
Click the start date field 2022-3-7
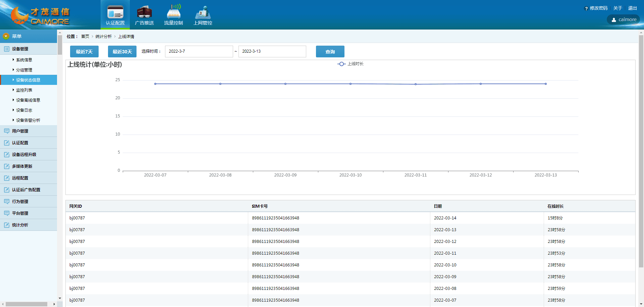(x=199, y=52)
